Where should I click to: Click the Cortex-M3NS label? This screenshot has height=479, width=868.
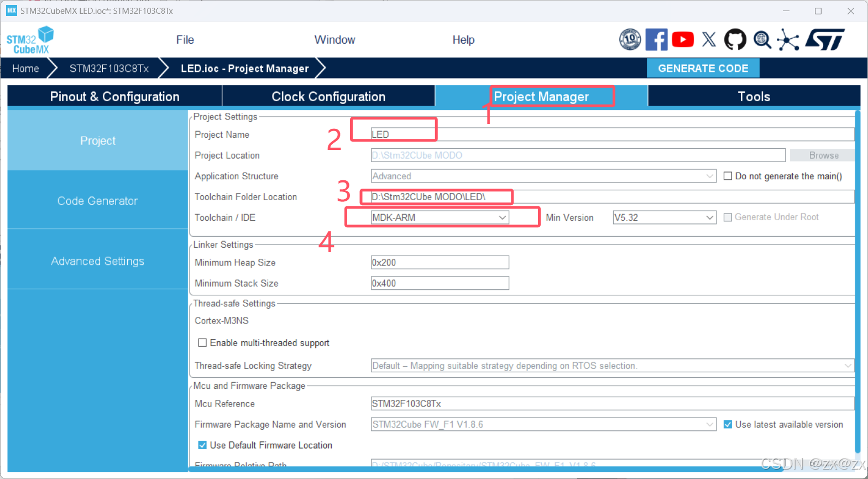pyautogui.click(x=222, y=321)
